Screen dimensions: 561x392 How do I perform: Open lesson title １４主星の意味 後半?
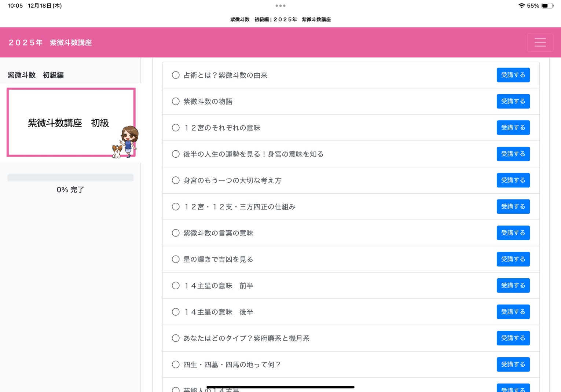tap(219, 312)
